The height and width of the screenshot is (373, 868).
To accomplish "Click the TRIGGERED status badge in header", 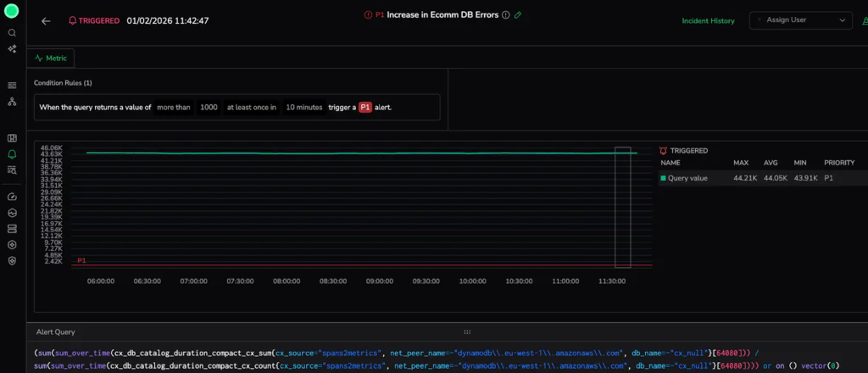I will 93,21.
